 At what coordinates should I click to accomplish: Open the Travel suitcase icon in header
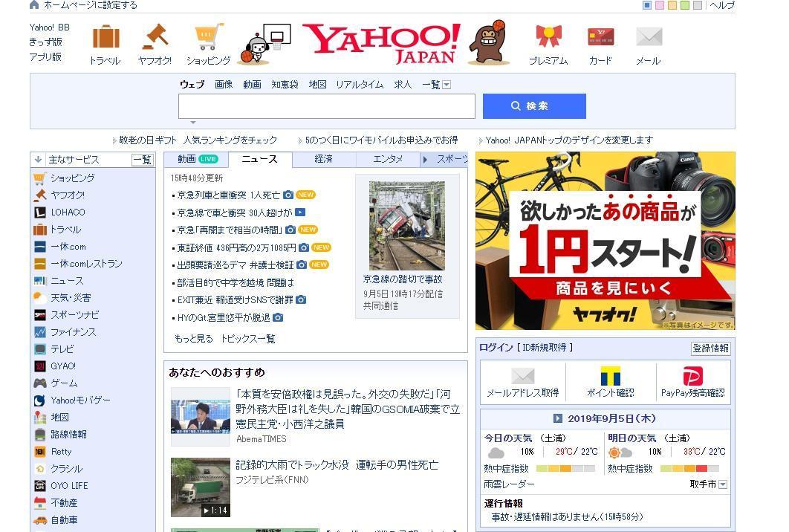pyautogui.click(x=106, y=37)
